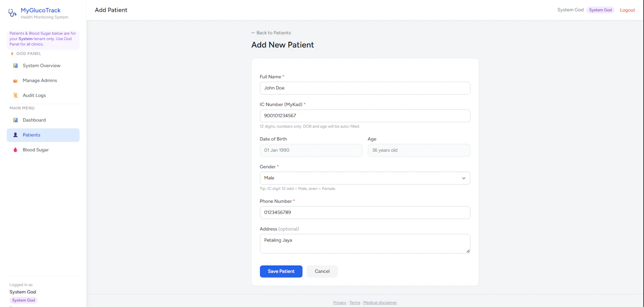
Task: Click the System God badge in sidebar footer
Action: (23, 300)
